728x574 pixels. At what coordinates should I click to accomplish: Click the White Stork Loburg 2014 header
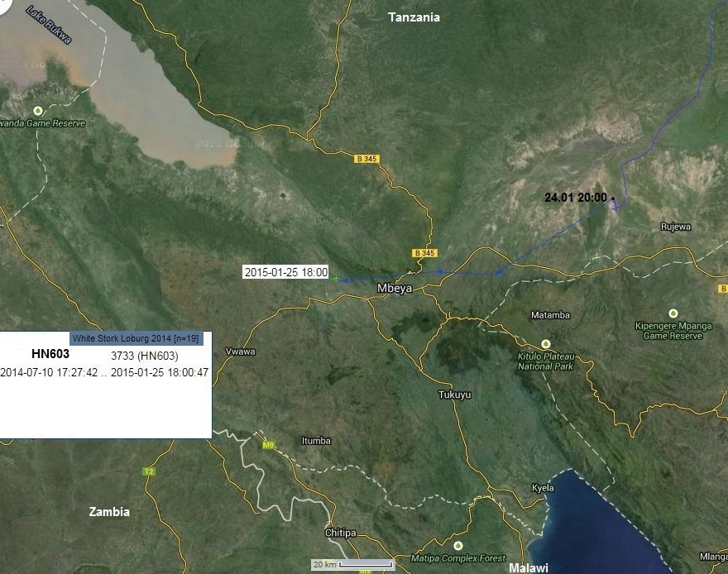tap(136, 338)
